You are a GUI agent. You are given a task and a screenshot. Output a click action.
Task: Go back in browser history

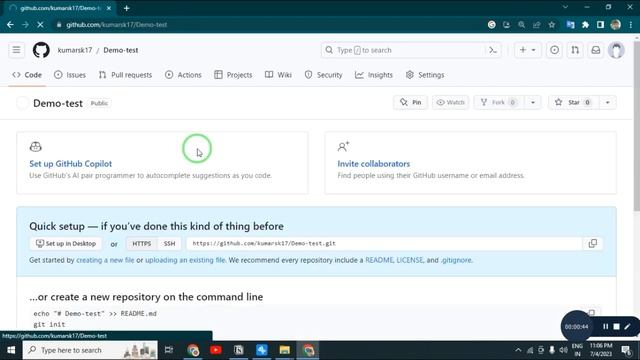tap(10, 24)
